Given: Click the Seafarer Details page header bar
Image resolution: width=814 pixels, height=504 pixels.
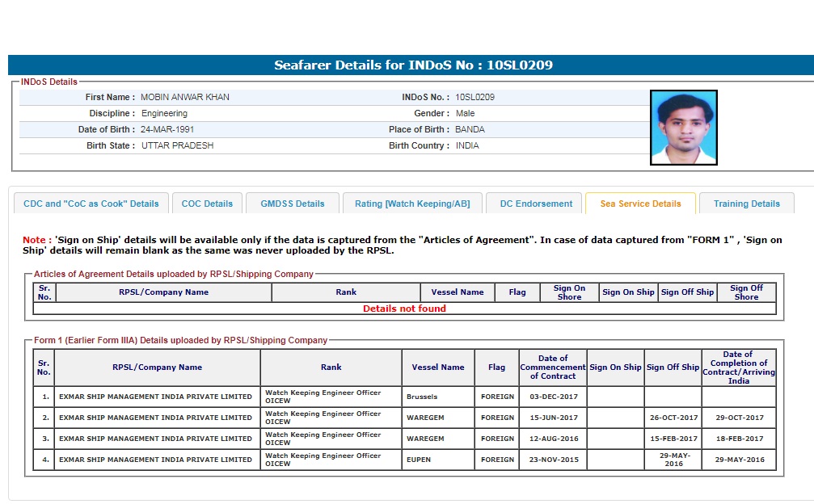Looking at the screenshot, I should [x=412, y=65].
